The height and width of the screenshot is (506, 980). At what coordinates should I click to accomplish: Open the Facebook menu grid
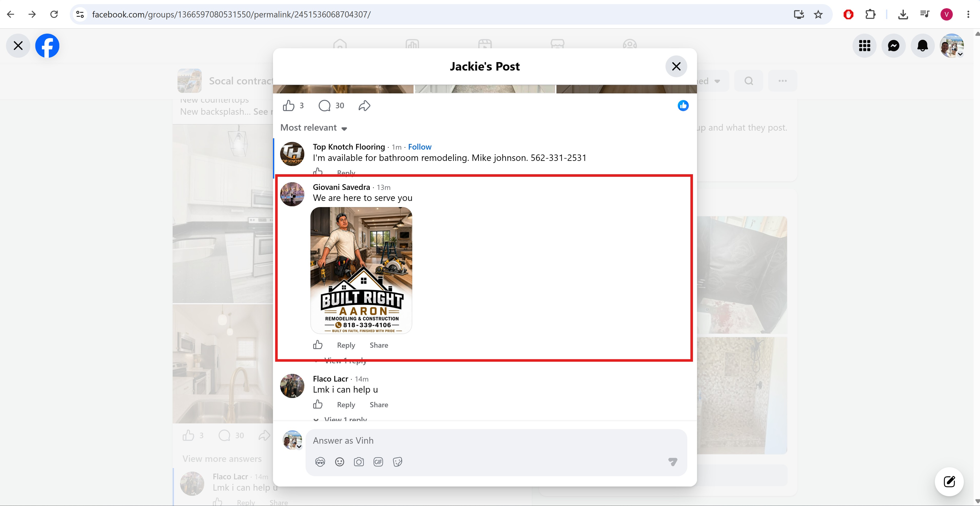pyautogui.click(x=865, y=46)
